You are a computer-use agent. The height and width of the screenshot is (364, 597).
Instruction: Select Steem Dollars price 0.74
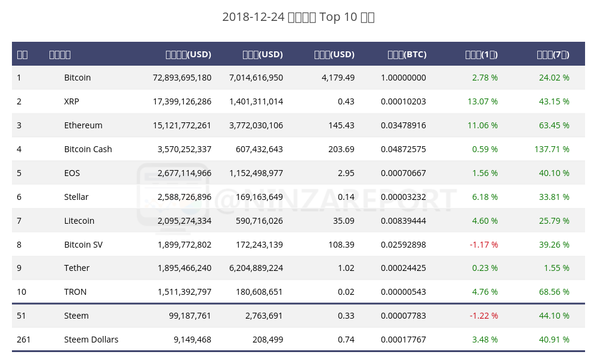tap(346, 340)
